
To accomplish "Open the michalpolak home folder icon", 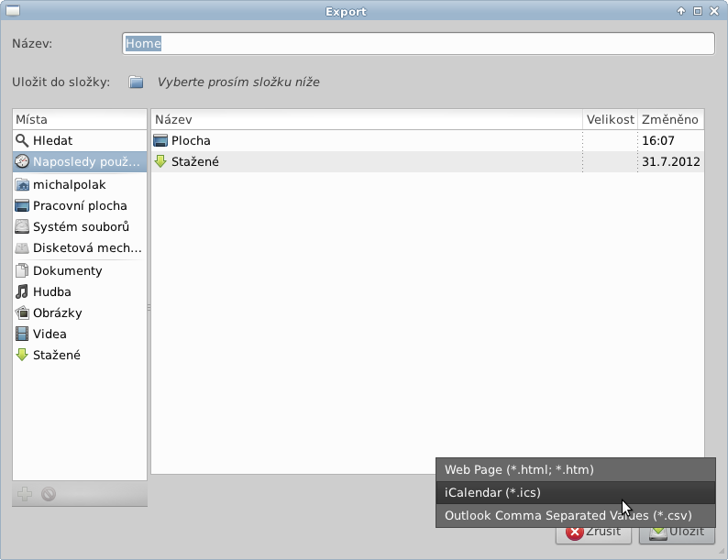I will pos(23,184).
